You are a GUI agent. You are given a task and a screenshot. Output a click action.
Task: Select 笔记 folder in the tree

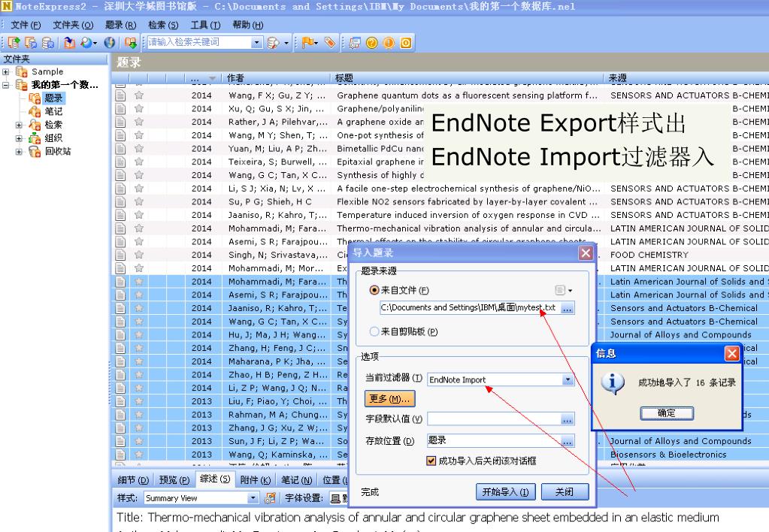(53, 111)
